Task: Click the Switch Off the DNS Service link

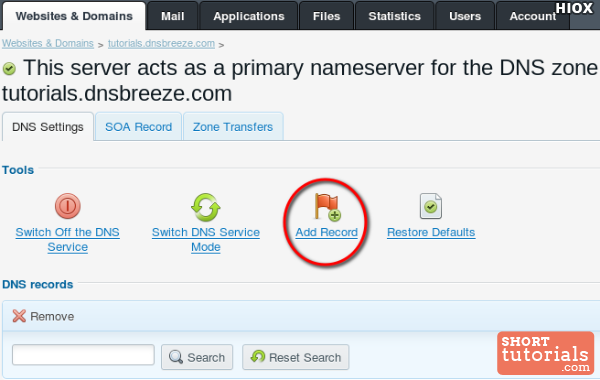Action: pos(68,240)
